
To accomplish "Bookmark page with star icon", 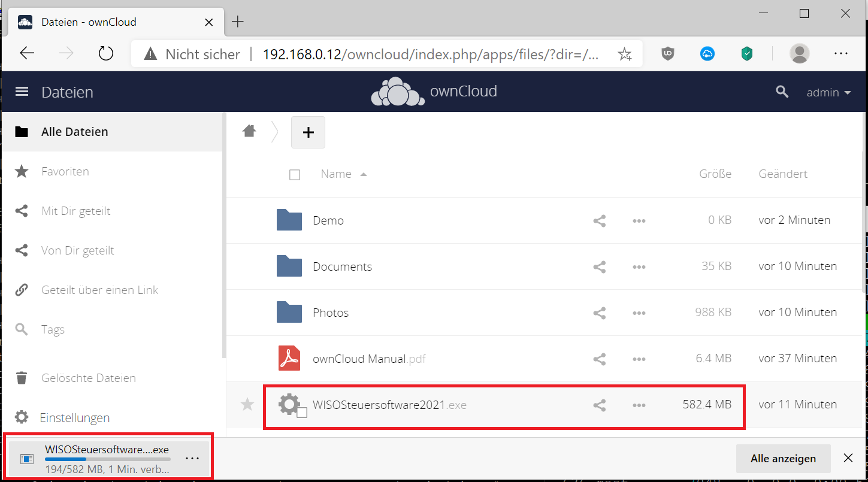I will pos(625,54).
